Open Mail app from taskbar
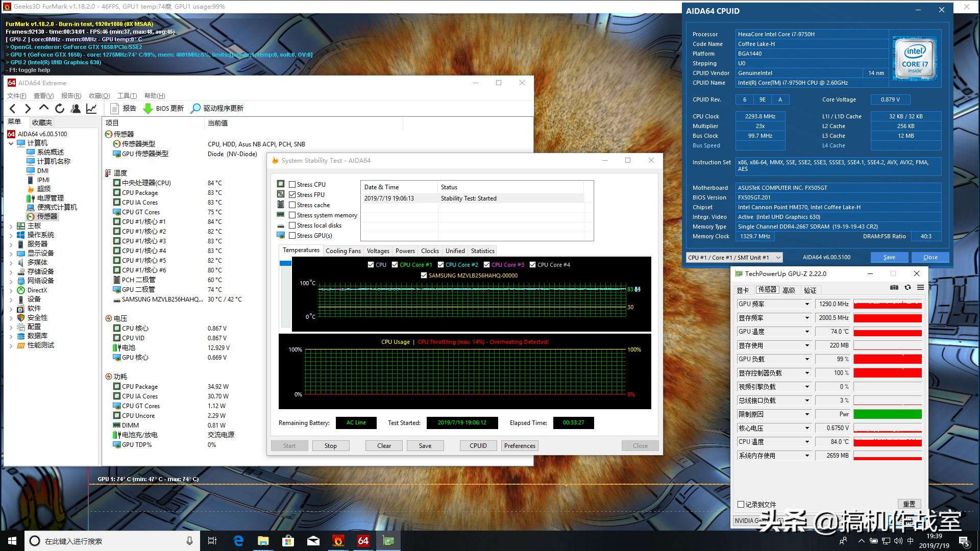Image resolution: width=980 pixels, height=551 pixels. [313, 541]
